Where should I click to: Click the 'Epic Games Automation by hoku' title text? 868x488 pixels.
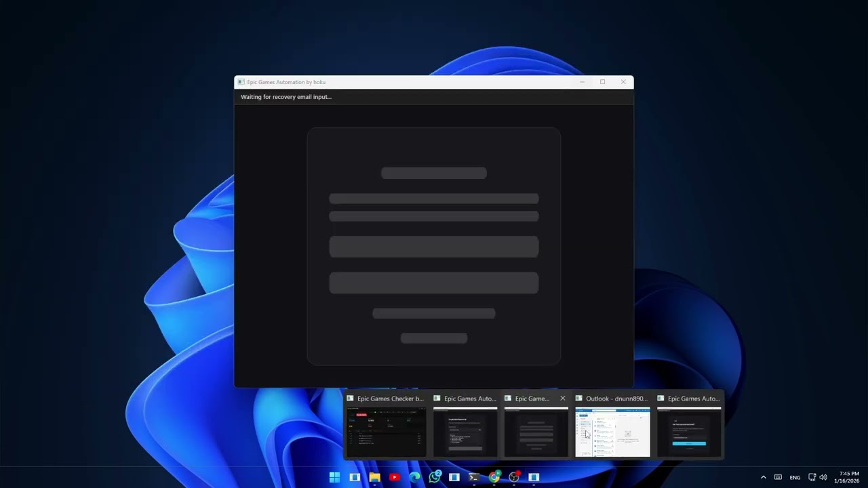pos(286,82)
